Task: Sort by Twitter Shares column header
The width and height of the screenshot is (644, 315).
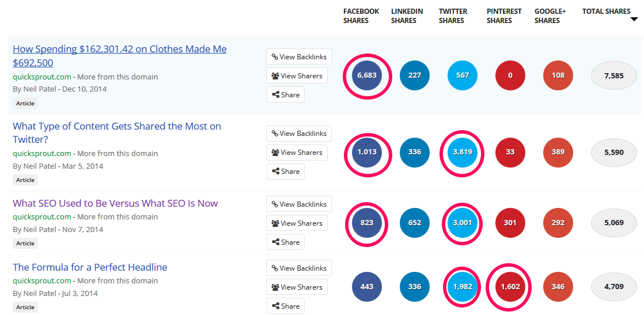Action: click(453, 16)
